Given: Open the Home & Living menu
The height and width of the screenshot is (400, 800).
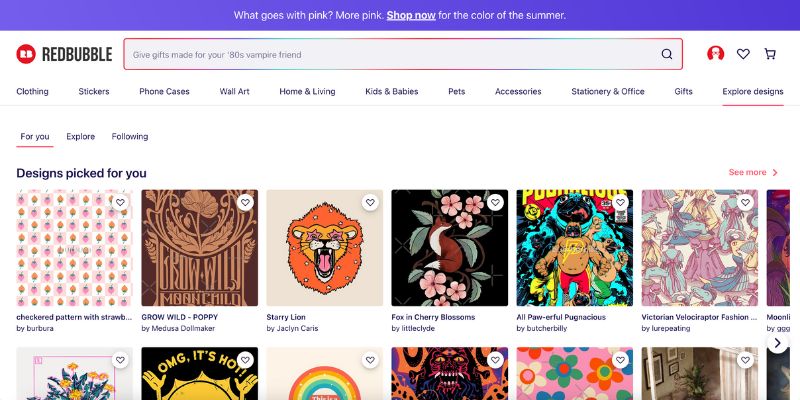Looking at the screenshot, I should tap(307, 91).
